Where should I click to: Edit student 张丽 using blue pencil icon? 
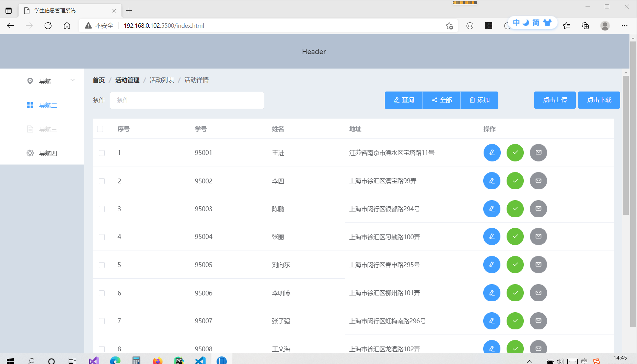492,236
